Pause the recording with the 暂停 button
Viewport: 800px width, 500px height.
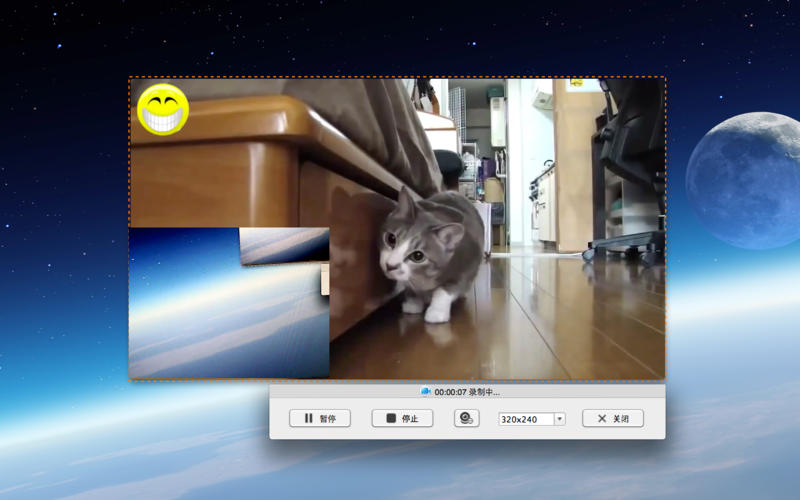click(320, 418)
